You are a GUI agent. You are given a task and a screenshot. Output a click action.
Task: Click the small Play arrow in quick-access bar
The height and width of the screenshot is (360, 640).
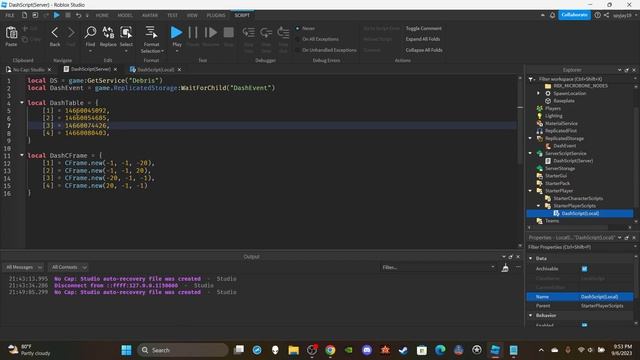pos(57,15)
